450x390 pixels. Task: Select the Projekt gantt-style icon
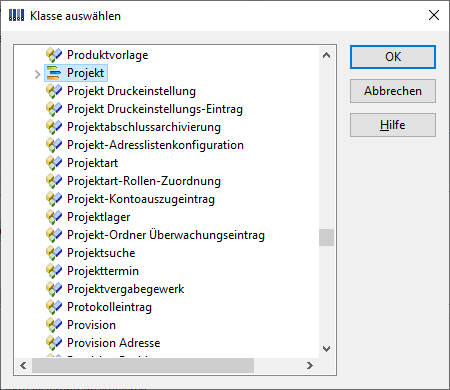point(54,73)
